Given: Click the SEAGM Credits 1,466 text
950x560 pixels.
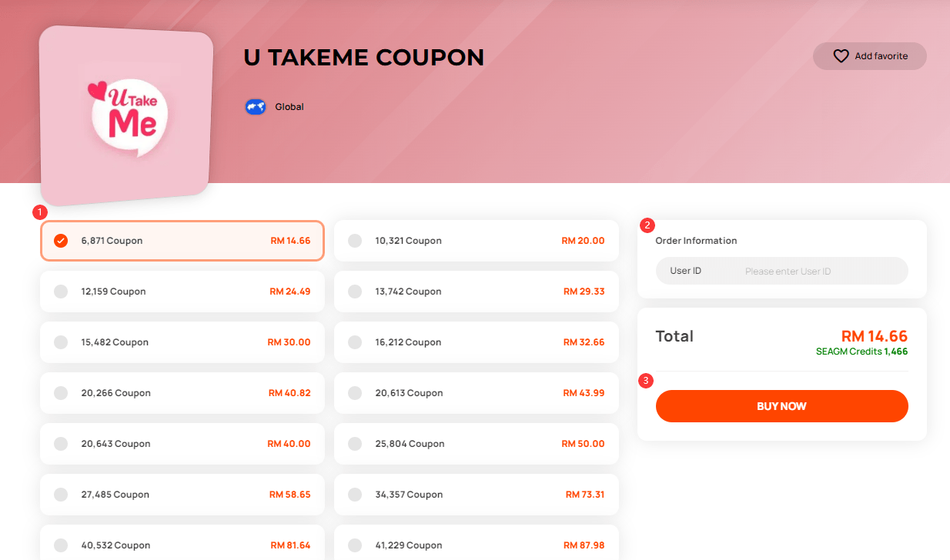Looking at the screenshot, I should pos(861,352).
